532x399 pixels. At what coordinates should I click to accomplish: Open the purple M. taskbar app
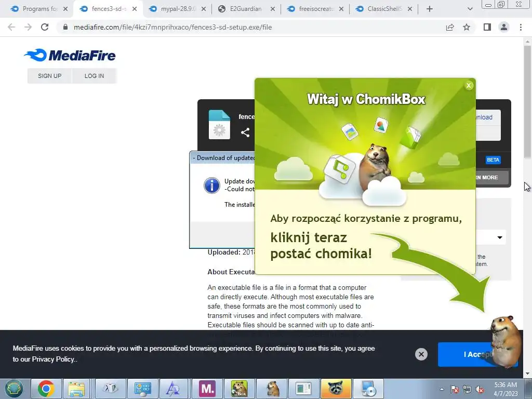click(207, 389)
